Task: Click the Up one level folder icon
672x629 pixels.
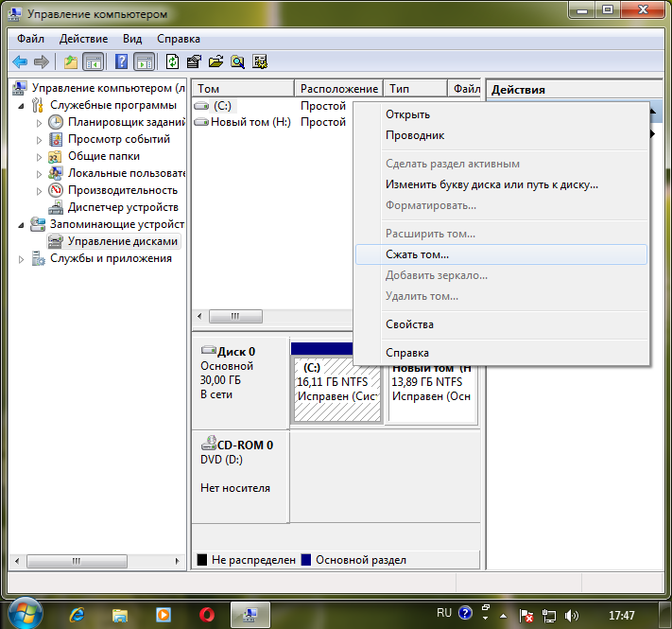Action: click(x=71, y=61)
